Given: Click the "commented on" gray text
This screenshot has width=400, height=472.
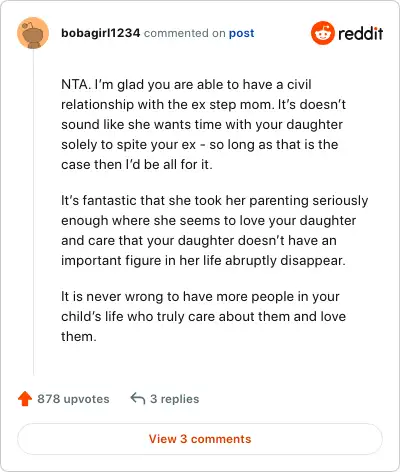Looking at the screenshot, I should click(x=184, y=33).
